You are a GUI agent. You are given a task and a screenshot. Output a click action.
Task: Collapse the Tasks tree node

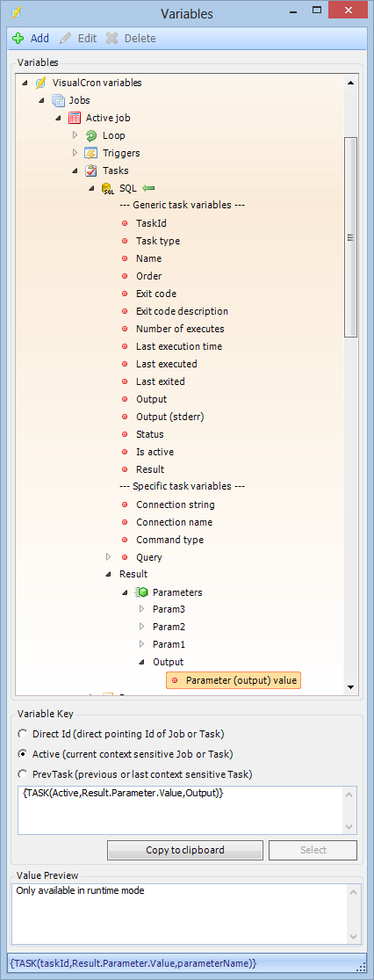[76, 171]
